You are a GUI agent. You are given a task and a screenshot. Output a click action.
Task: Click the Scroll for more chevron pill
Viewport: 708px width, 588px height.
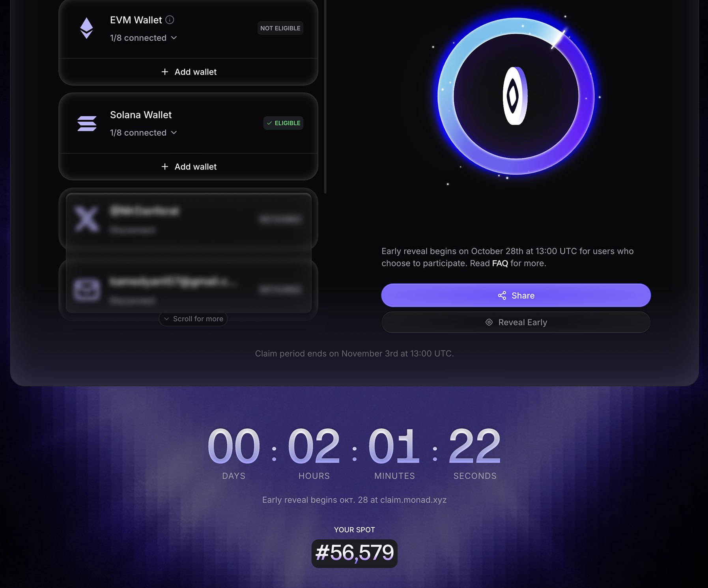click(x=193, y=319)
